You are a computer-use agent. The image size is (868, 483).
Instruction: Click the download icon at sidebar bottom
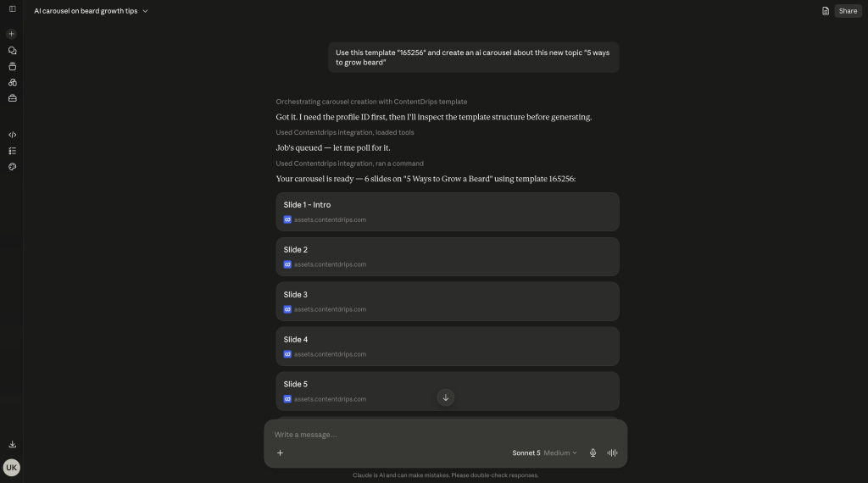(12, 444)
